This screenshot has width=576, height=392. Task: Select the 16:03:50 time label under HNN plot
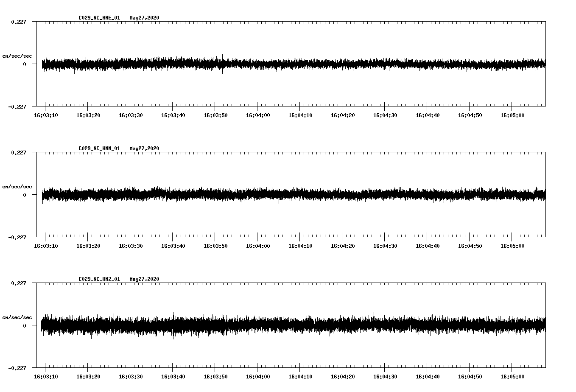click(x=215, y=246)
